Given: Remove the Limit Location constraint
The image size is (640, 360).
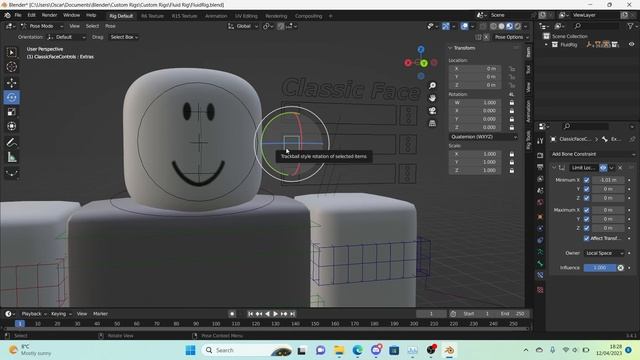Looking at the screenshot, I should (620, 168).
